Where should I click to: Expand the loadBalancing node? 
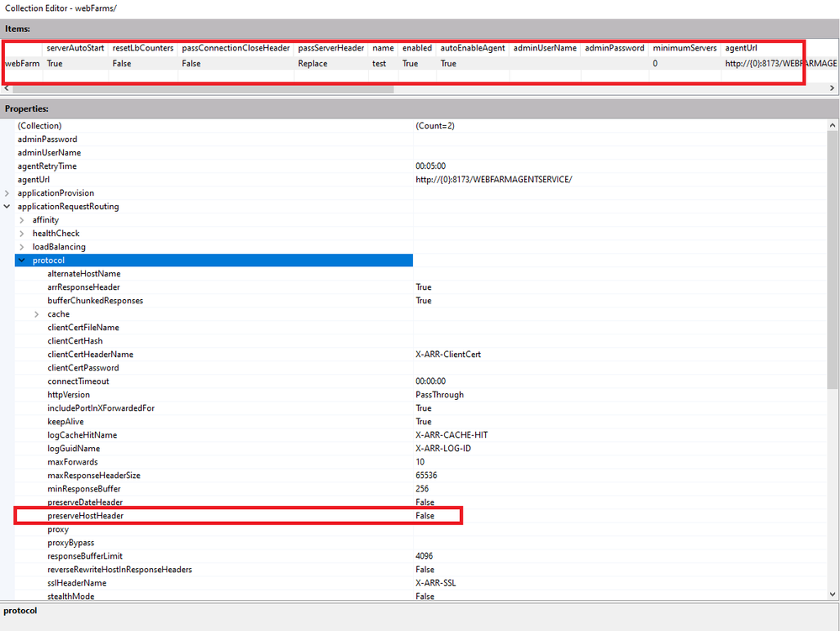[21, 247]
